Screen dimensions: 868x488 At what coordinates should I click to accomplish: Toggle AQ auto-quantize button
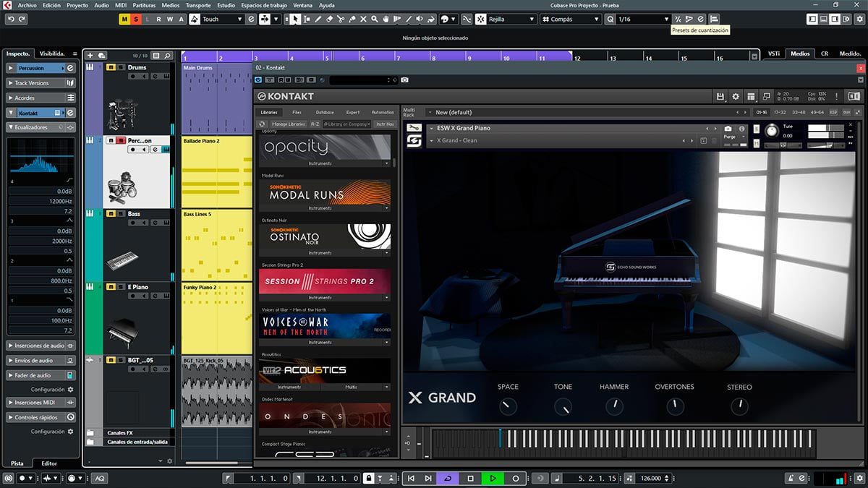[x=99, y=478]
